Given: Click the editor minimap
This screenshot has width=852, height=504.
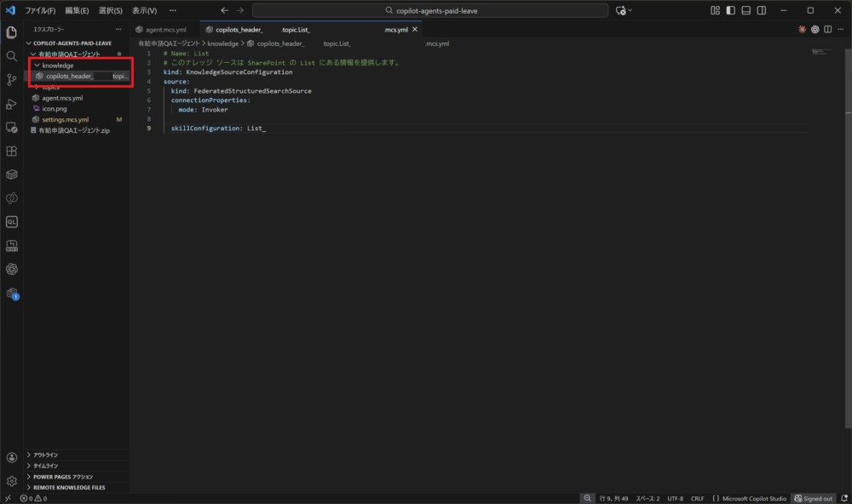Looking at the screenshot, I should tap(821, 53).
